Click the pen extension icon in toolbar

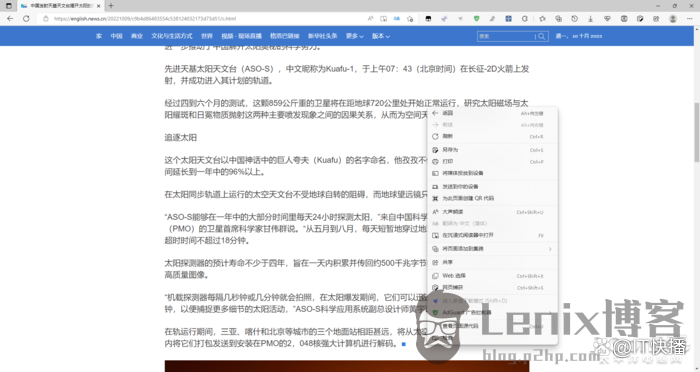coord(492,19)
